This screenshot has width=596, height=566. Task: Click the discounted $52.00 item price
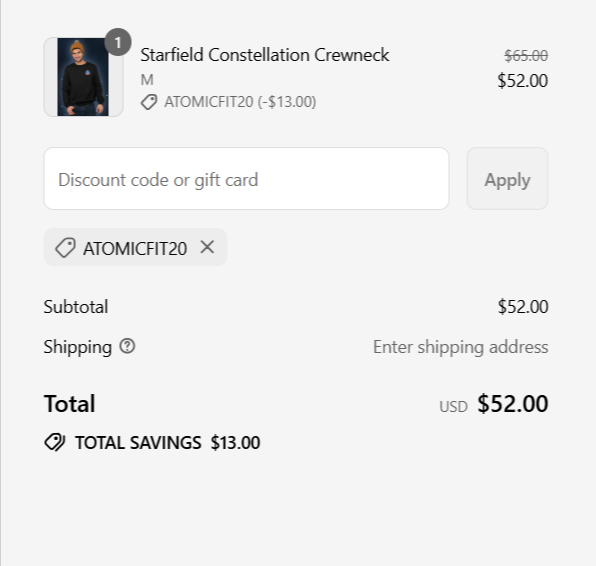click(x=523, y=81)
